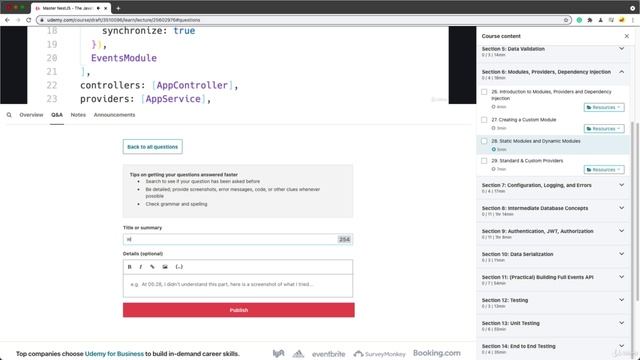
Task: Open Resources dropdown for lecture 27
Action: pos(604,129)
